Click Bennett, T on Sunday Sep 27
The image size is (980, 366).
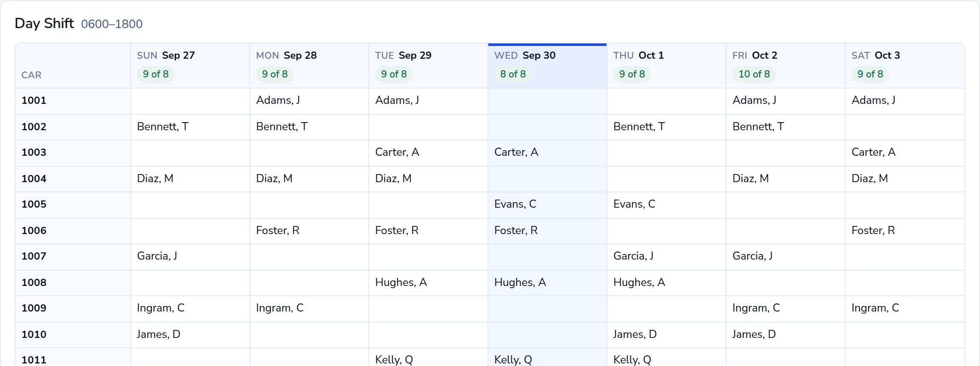point(162,127)
